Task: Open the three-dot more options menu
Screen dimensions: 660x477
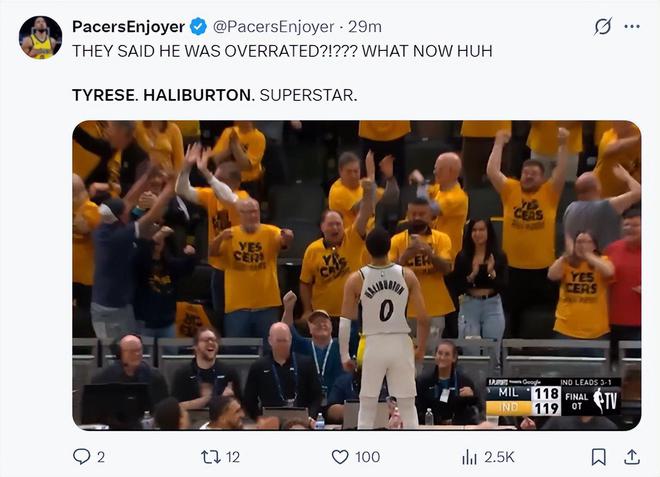Action: tap(632, 27)
